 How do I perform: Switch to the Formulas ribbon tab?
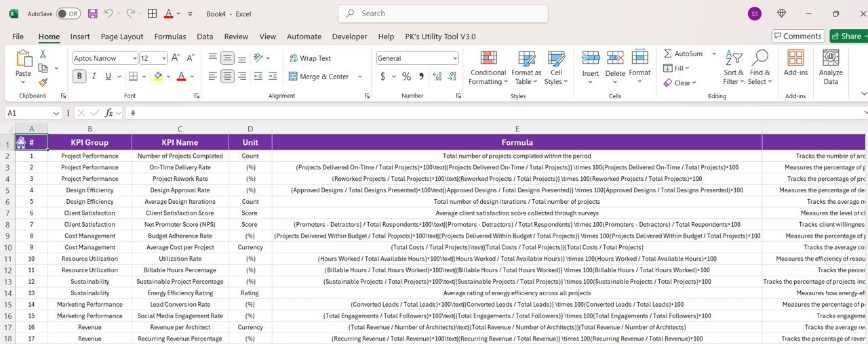(x=170, y=37)
